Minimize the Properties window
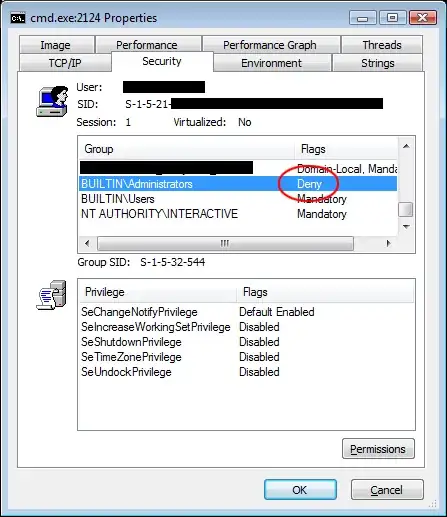 point(363,18)
